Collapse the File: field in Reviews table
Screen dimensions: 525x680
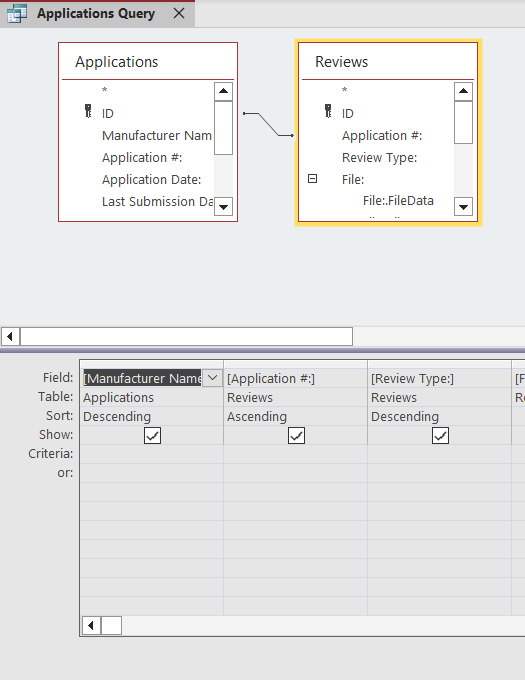[313, 179]
